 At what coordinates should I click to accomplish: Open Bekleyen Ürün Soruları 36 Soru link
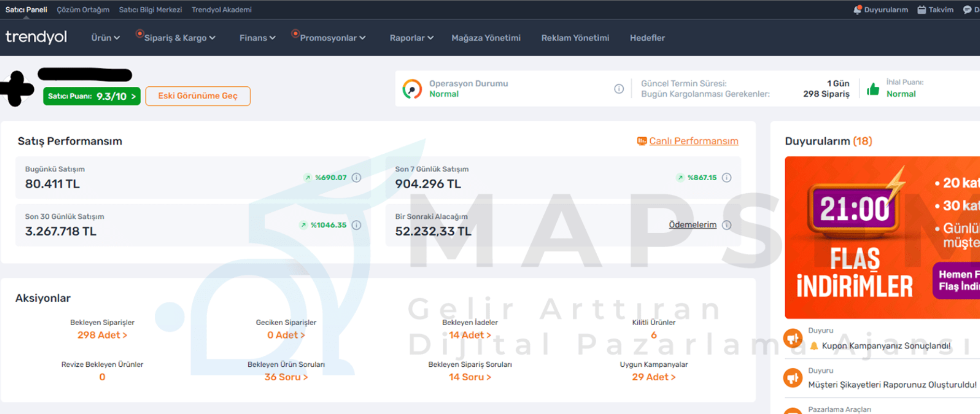pyautogui.click(x=286, y=377)
